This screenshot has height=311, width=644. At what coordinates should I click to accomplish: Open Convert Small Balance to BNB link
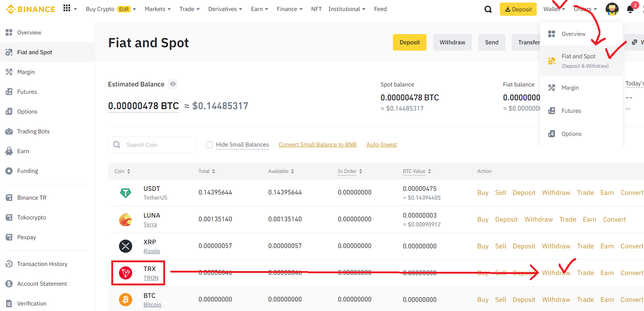317,145
